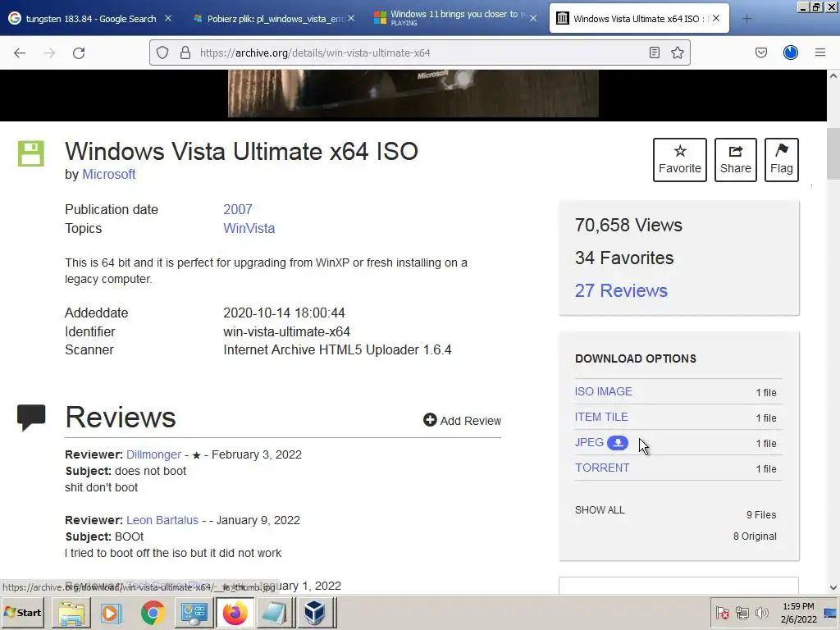Screen dimensions: 840x630
Task: Launch Windows Media Player from taskbar
Action: click(112, 613)
